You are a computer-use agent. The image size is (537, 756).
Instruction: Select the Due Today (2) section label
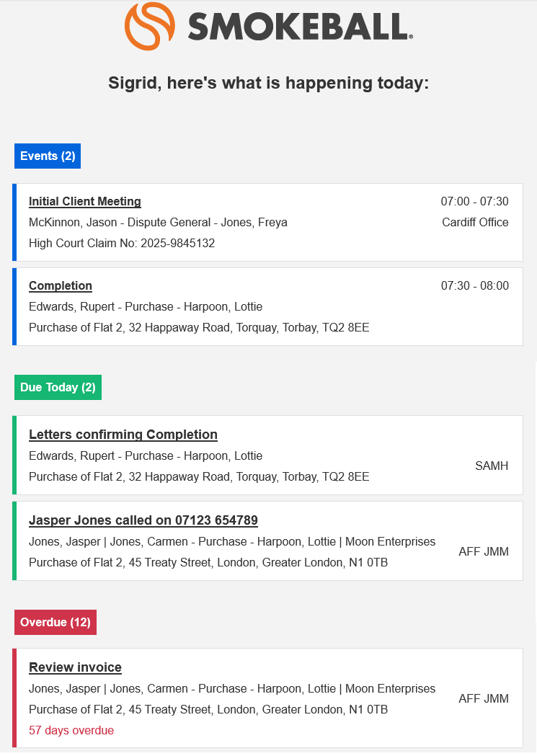tap(58, 387)
